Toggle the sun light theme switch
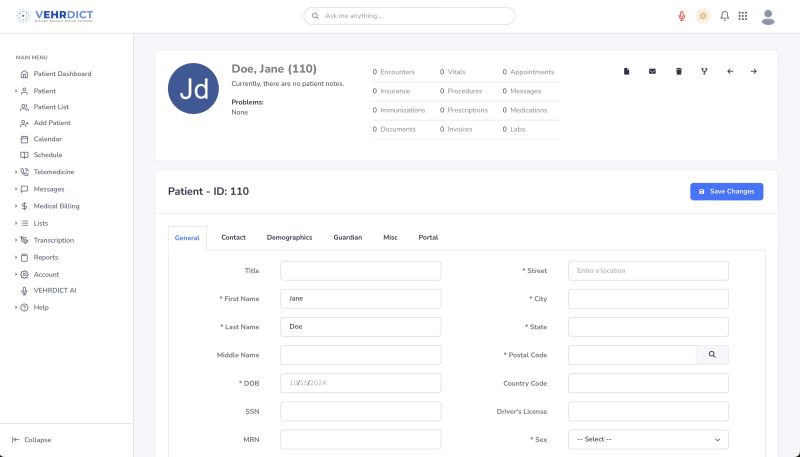The image size is (800, 457). (x=703, y=16)
